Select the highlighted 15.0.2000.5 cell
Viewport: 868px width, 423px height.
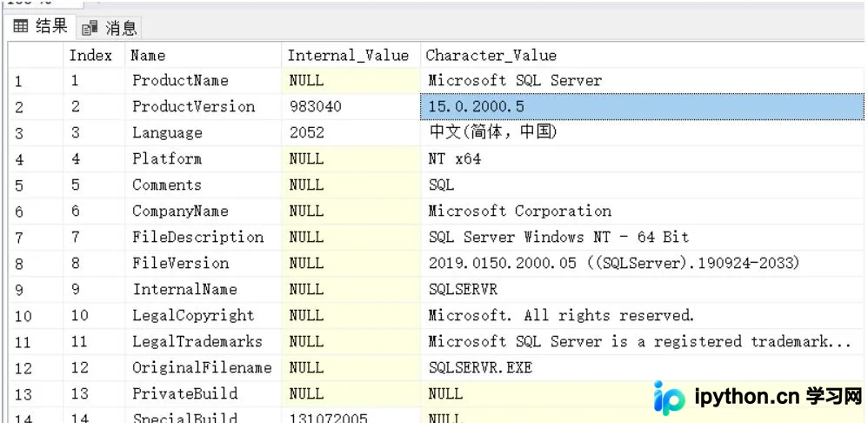tap(642, 107)
